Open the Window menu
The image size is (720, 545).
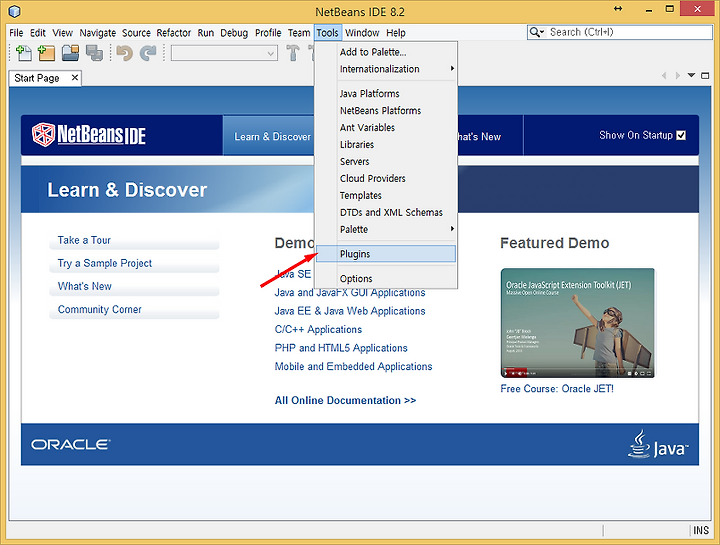click(x=362, y=33)
